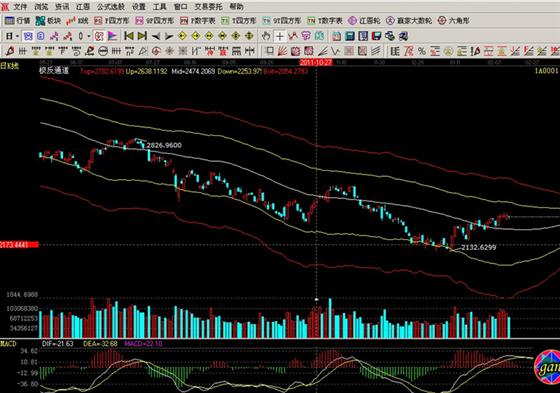The height and width of the screenshot is (393, 560).
Task: Click the first yellow diamond navigation icon
Action: pyautogui.click(x=182, y=36)
